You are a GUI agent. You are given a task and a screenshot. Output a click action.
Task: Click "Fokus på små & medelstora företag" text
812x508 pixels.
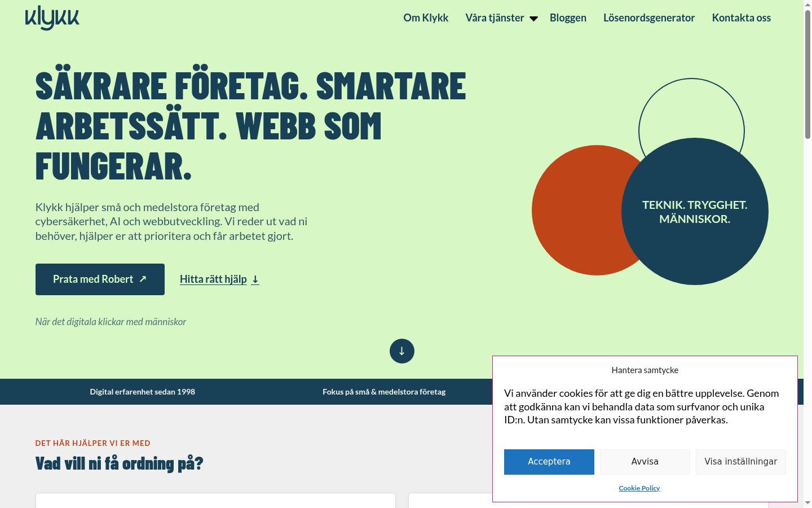tap(384, 392)
